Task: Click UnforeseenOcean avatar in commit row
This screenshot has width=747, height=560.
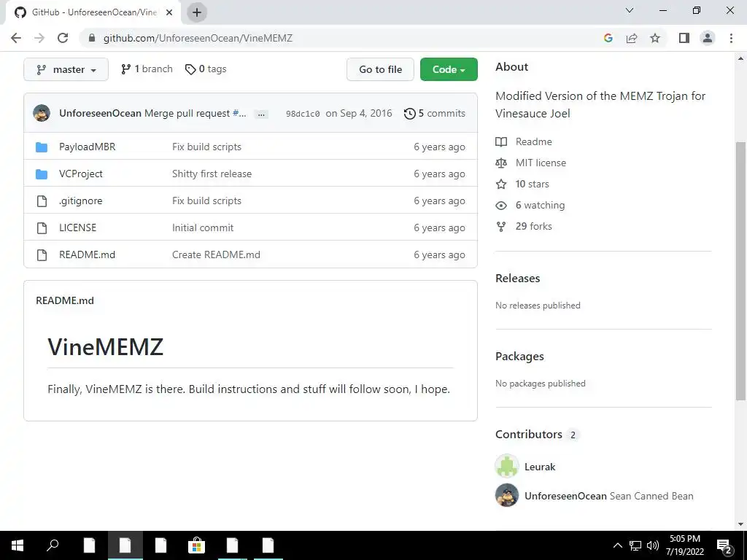Action: pos(42,113)
